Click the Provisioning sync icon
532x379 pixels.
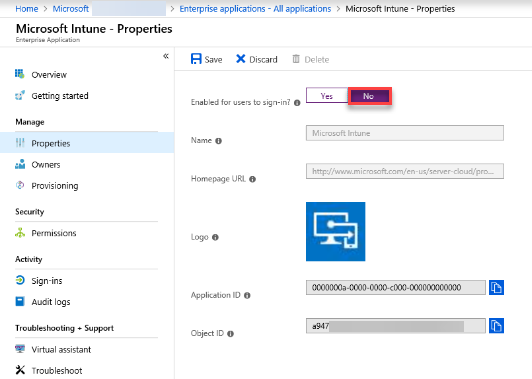pyautogui.click(x=20, y=185)
